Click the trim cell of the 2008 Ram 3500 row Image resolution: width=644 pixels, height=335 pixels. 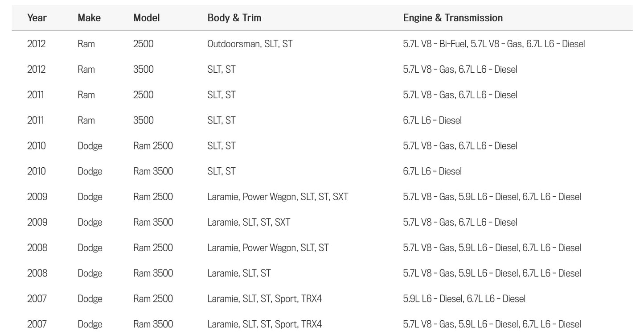239,273
